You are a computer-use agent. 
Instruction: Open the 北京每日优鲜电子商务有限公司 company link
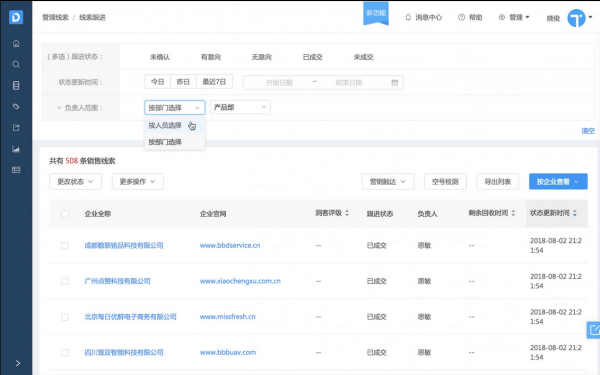[x=130, y=316]
